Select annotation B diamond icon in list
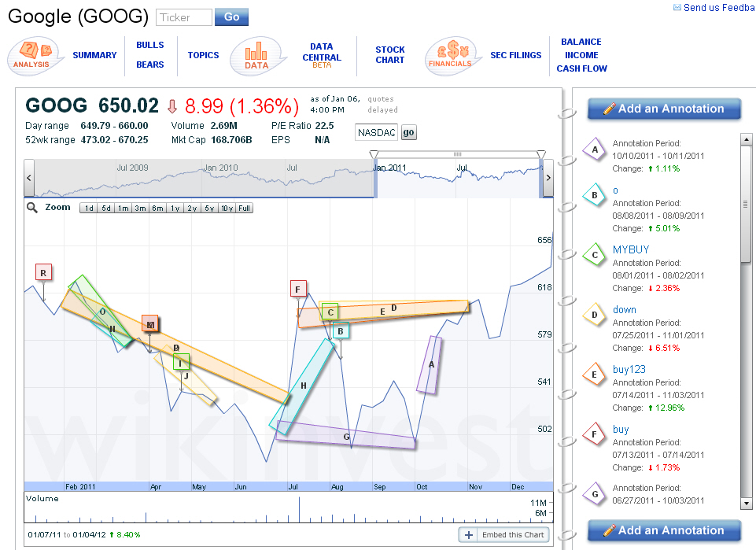The height and width of the screenshot is (550, 756). pos(595,195)
